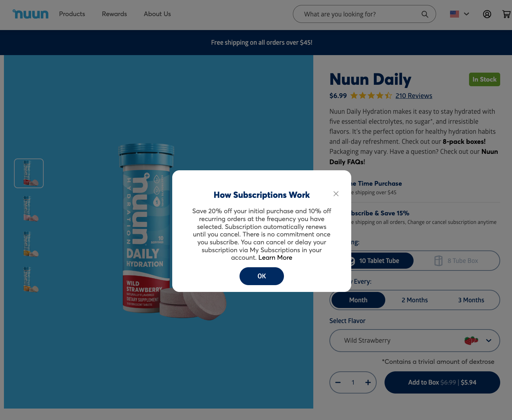Viewport: 512px width, 420px height.
Task: Click OK in the subscriptions dialog
Action: tap(262, 276)
